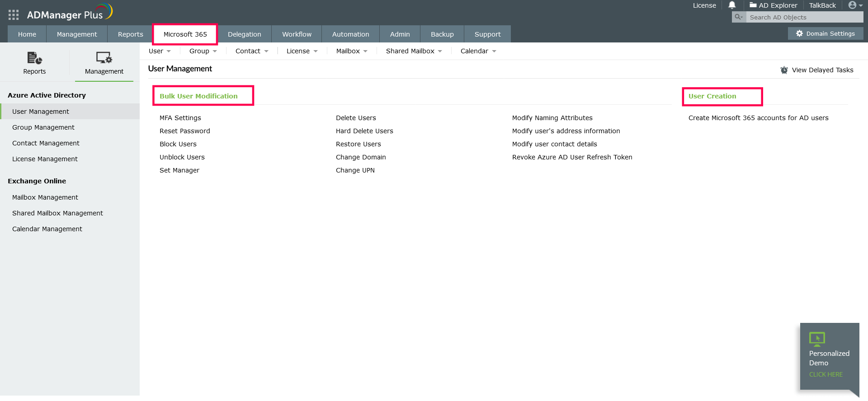The width and height of the screenshot is (868, 401).
Task: Open the user account profile icon
Action: pos(853,5)
